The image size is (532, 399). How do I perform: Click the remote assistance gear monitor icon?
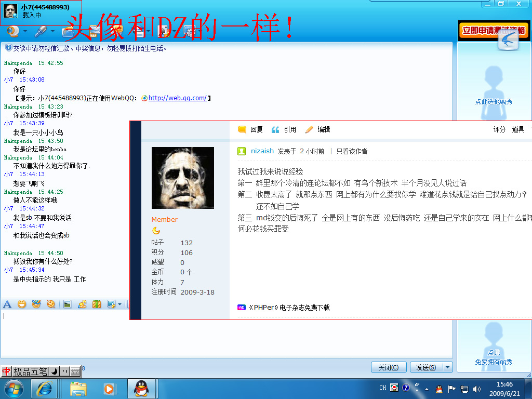(x=190, y=31)
